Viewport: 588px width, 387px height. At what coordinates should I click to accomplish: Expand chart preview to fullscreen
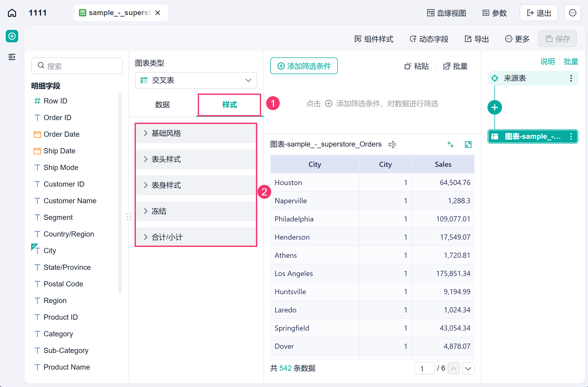(x=468, y=144)
